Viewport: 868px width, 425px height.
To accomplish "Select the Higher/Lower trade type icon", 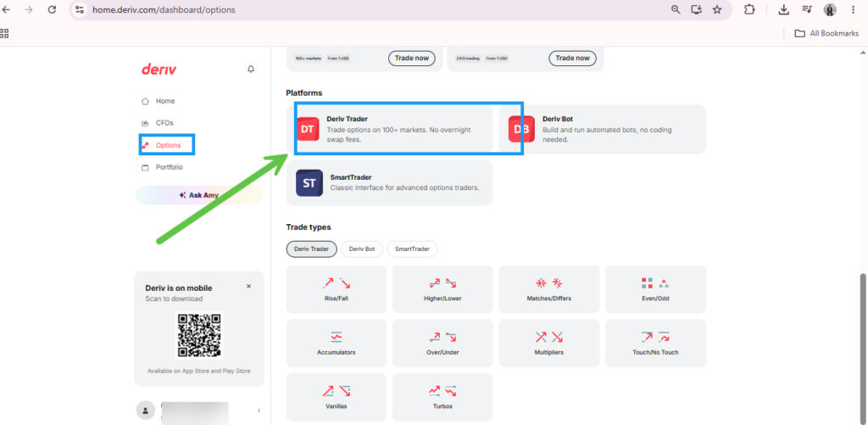I will 442,283.
